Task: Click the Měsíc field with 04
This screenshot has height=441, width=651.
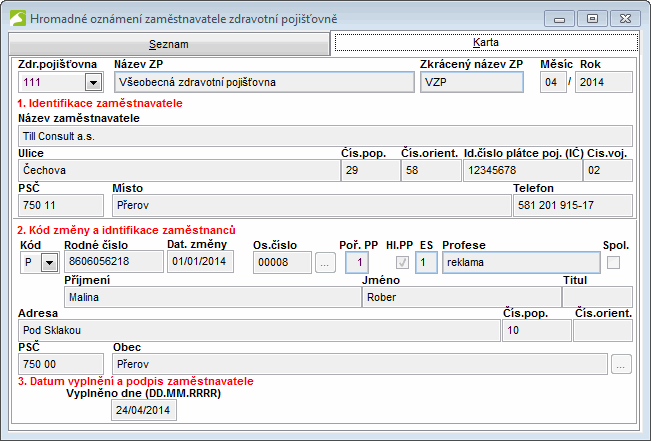Action: tap(553, 82)
